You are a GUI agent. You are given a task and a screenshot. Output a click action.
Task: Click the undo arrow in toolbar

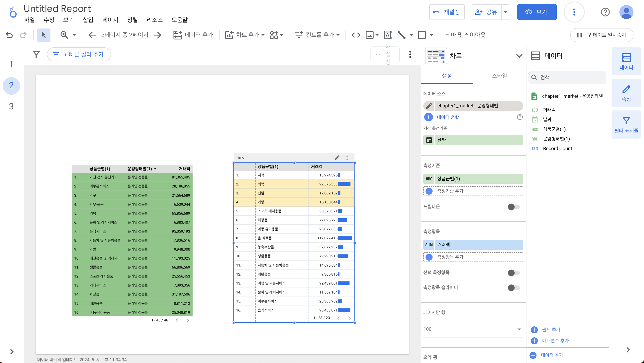tap(9, 35)
